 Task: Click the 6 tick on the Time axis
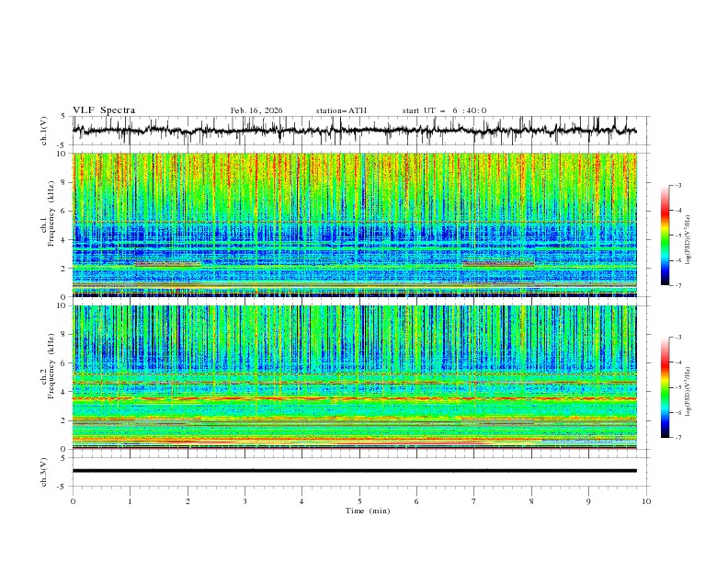416,501
